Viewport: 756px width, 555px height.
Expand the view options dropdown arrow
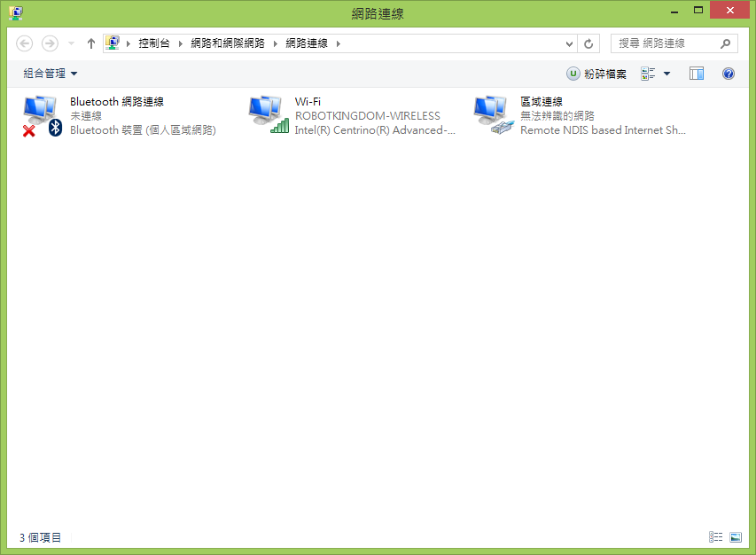(x=666, y=74)
